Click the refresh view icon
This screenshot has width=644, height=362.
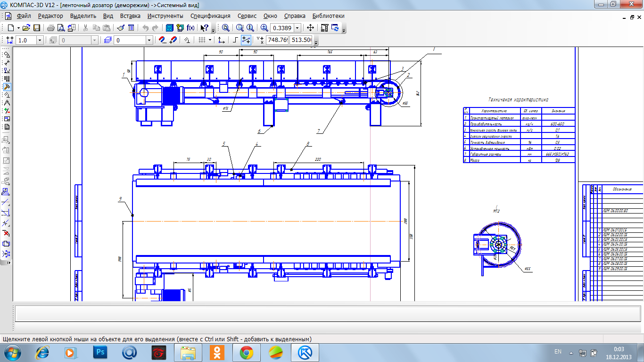point(335,28)
